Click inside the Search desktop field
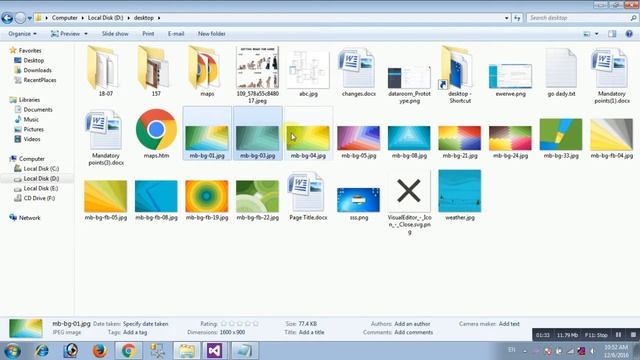Screen dimensions: 640x360 coord(581,18)
